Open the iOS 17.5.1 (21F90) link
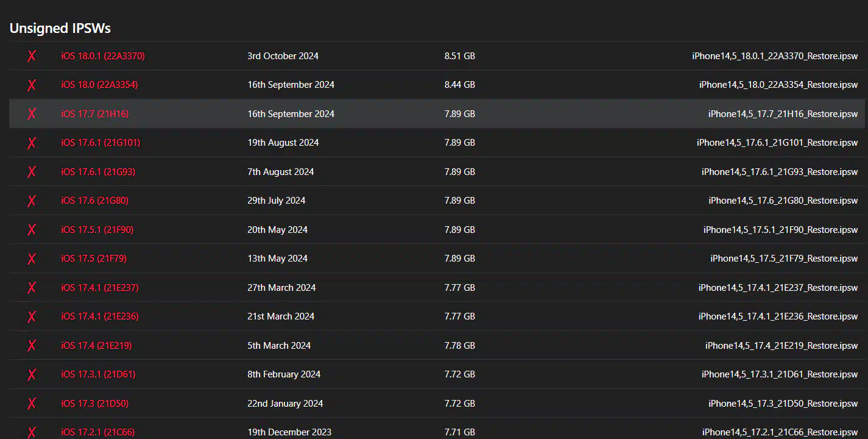The width and height of the screenshot is (868, 439). coord(97,230)
